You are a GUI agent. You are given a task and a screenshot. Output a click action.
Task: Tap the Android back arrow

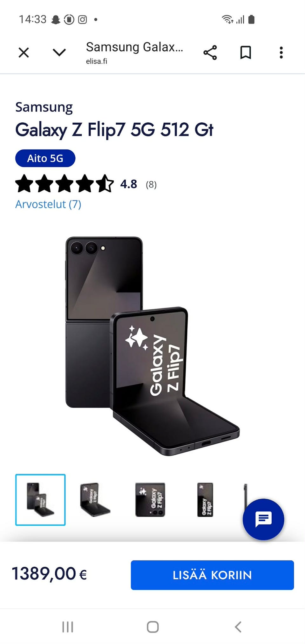tap(238, 627)
